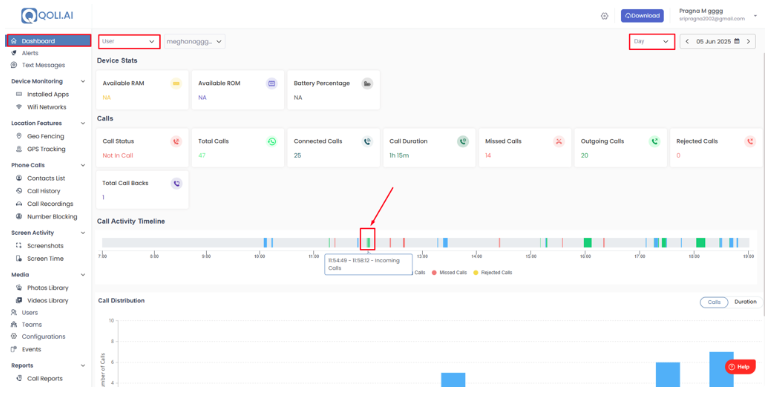Viewport: 765px width, 403px height.
Task: Open Contacts List
Action: tap(45, 178)
